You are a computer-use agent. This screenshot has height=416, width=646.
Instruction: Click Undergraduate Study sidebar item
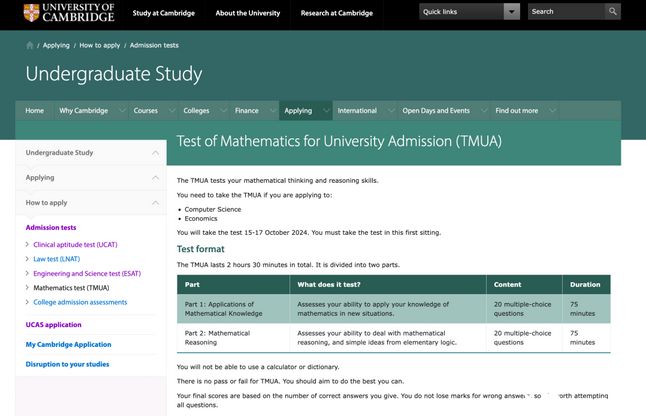(59, 152)
